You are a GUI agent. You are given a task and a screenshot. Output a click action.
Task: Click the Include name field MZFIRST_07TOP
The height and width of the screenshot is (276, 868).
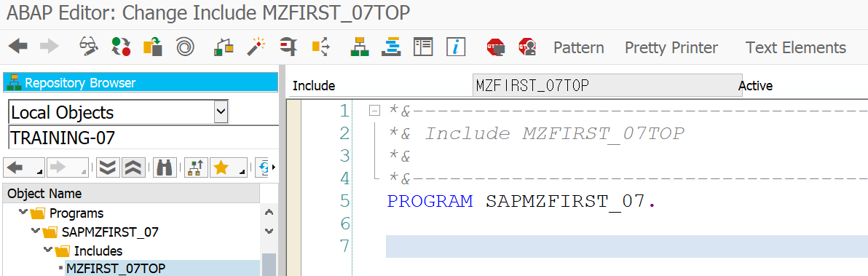pos(607,85)
